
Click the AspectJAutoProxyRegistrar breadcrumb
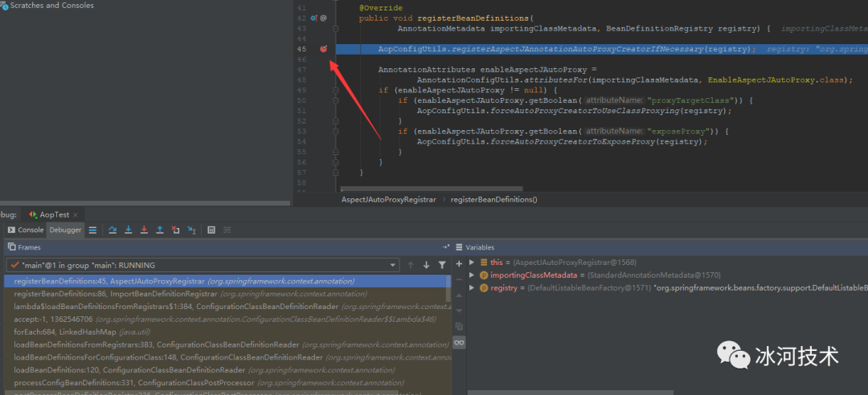[389, 199]
